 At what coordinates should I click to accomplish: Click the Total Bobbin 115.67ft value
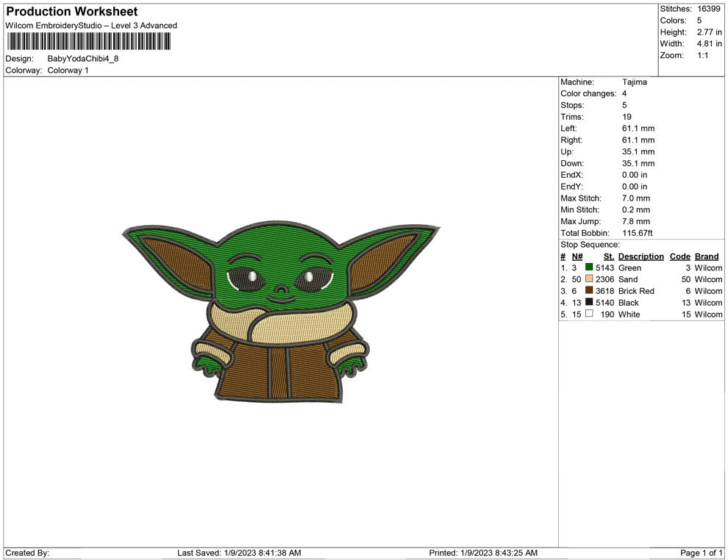click(638, 233)
